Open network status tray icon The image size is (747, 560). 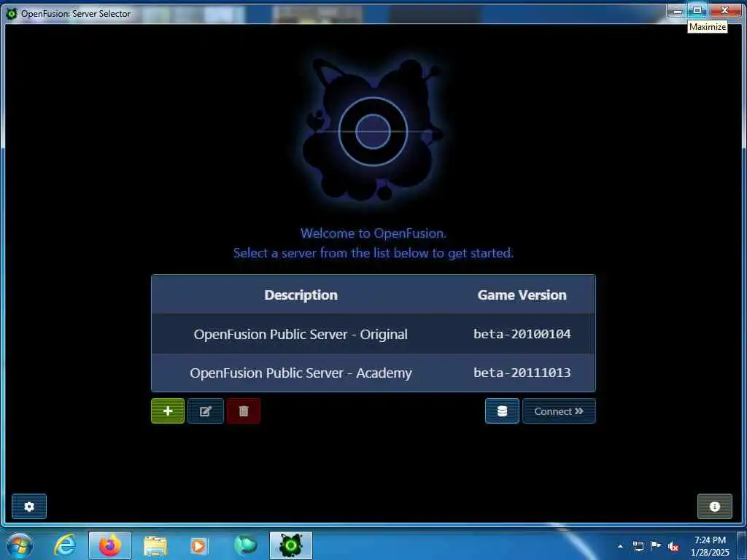coord(638,547)
